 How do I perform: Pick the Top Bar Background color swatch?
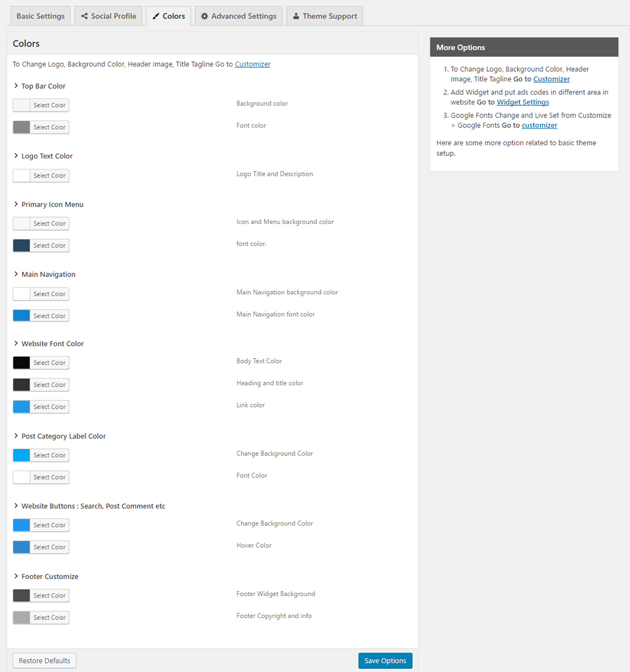(x=22, y=105)
